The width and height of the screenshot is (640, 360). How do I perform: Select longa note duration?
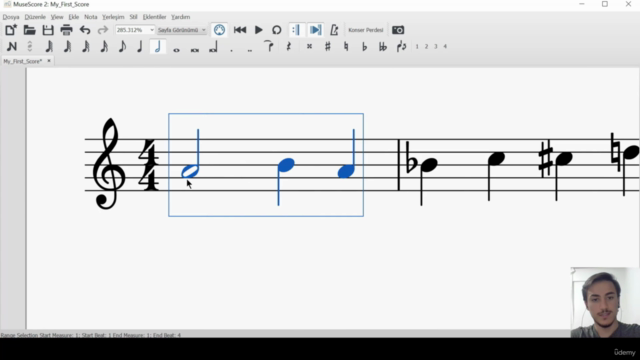213,47
